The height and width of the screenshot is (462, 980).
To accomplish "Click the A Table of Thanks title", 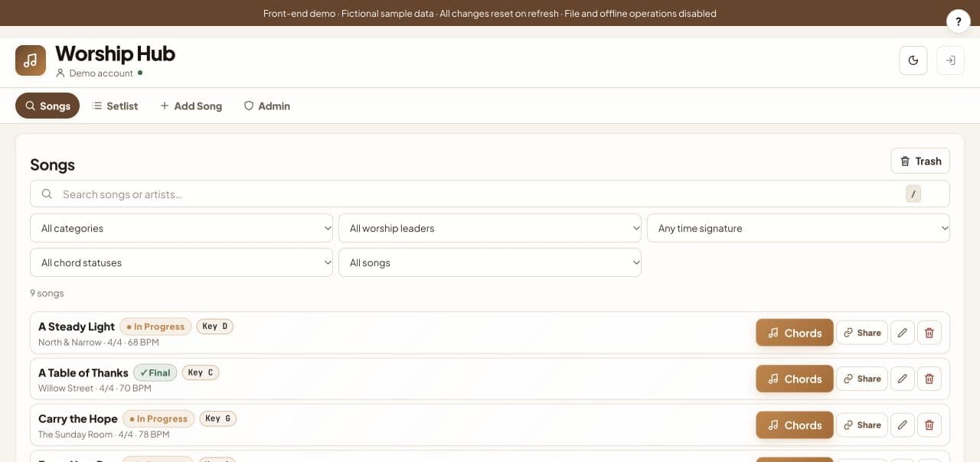I will pos(83,373).
